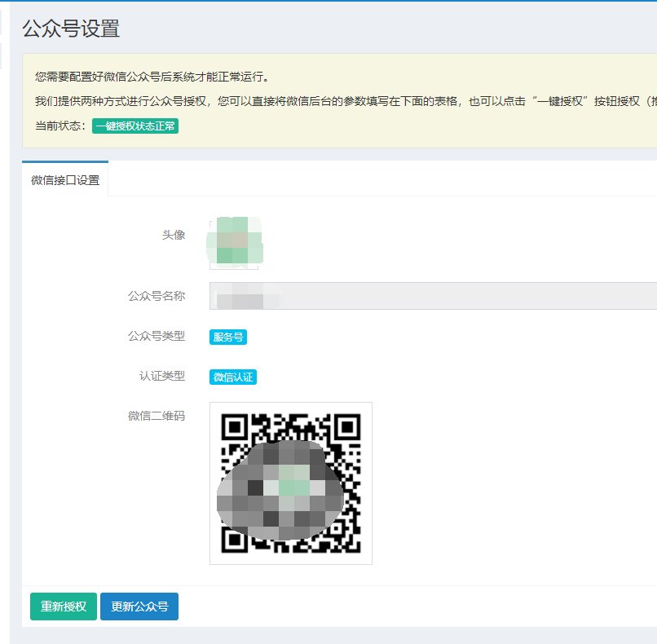Click the 重新授权 button

point(64,607)
